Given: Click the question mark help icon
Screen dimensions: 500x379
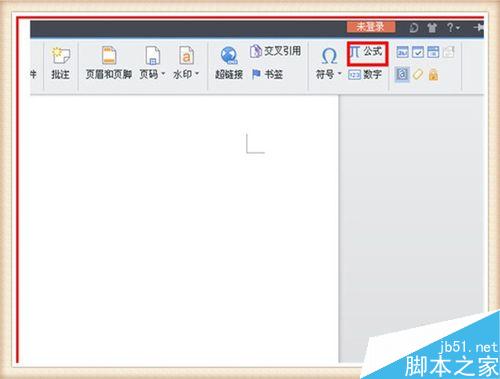Looking at the screenshot, I should click(450, 27).
